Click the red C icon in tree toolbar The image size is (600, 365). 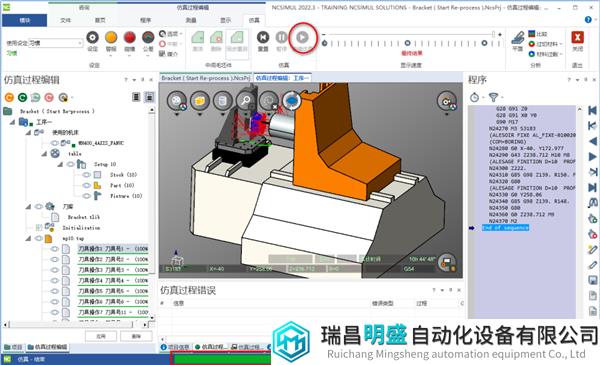[x=49, y=98]
